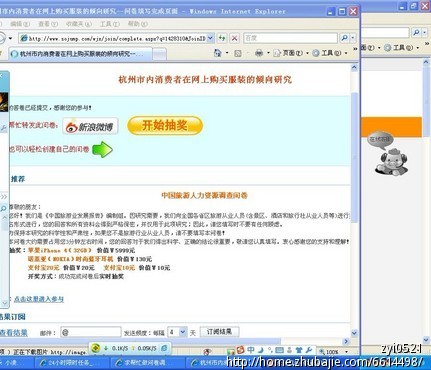Click the user account icon on IME bar
This screenshot has height=370, width=431.
pyautogui.click(x=289, y=350)
